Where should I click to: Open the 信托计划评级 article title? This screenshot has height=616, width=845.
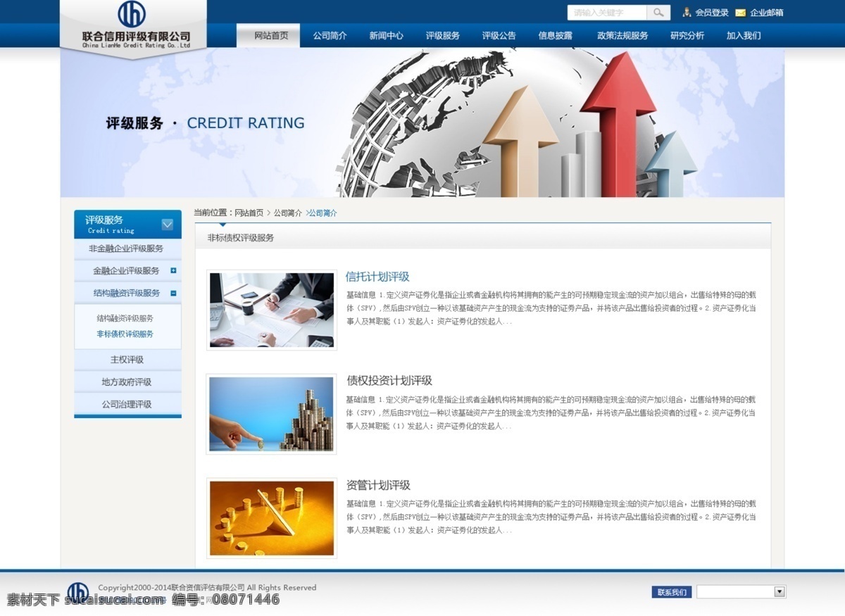point(377,277)
